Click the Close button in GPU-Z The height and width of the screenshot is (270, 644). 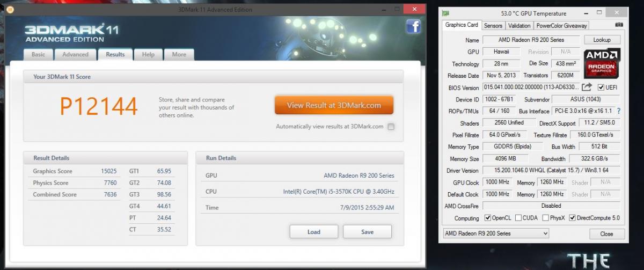point(607,234)
